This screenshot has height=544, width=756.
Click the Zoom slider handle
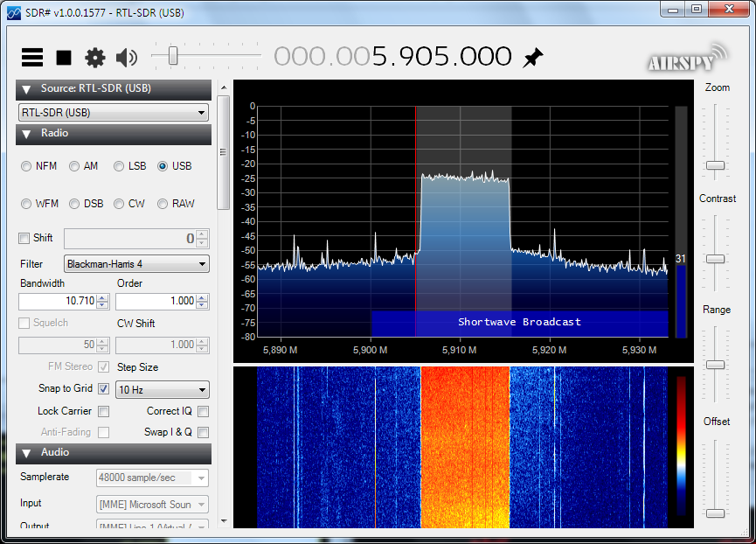pyautogui.click(x=716, y=165)
